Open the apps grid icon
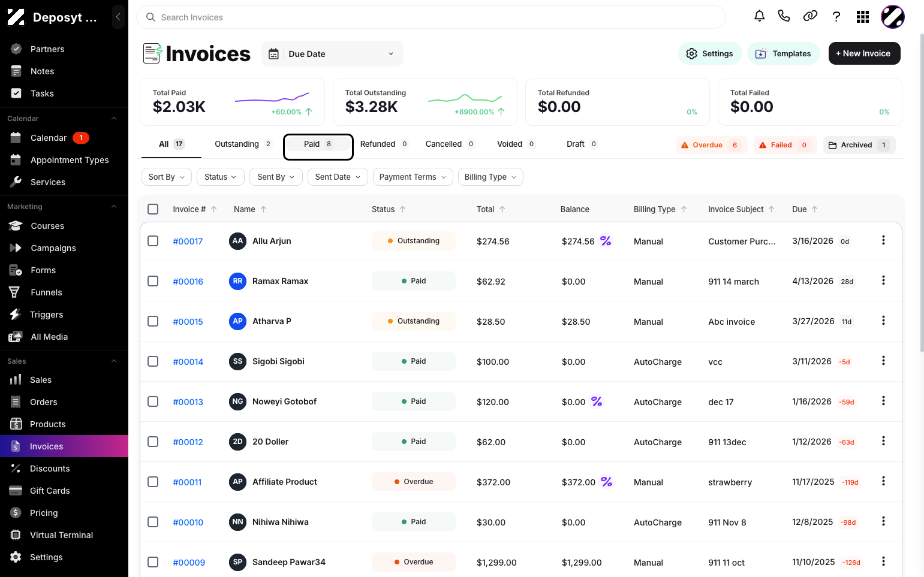 coord(863,17)
